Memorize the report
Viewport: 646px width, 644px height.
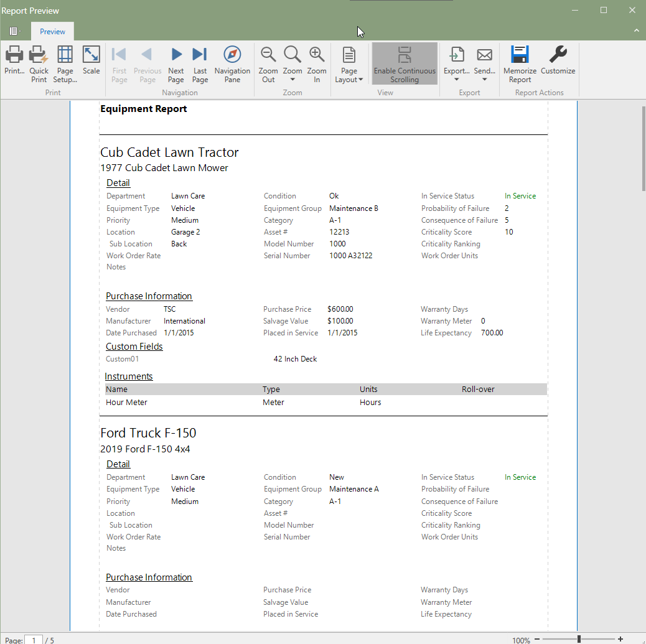[x=520, y=64]
